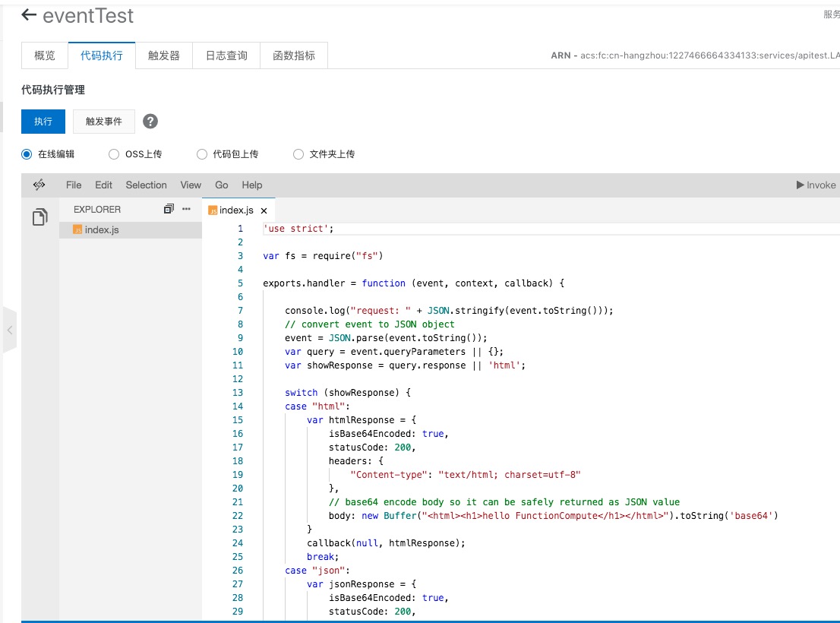Click the var jsonResponse code line
This screenshot has width=840, height=623.
[x=362, y=584]
